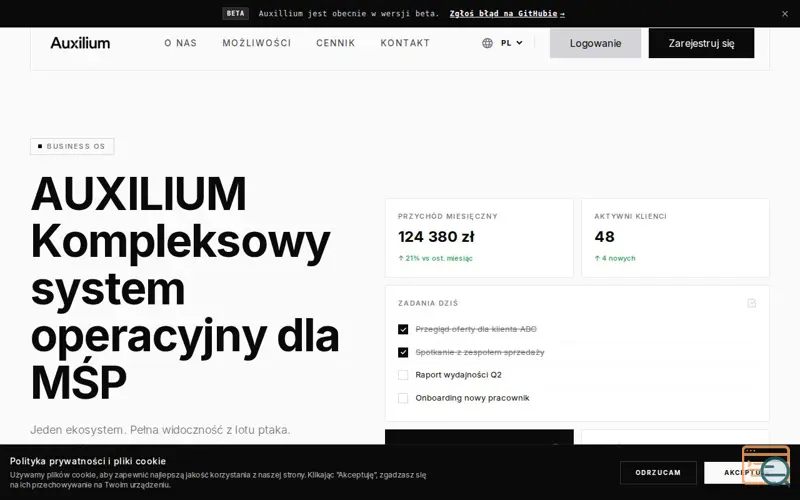Click the BETA badge in banner

coord(235,13)
